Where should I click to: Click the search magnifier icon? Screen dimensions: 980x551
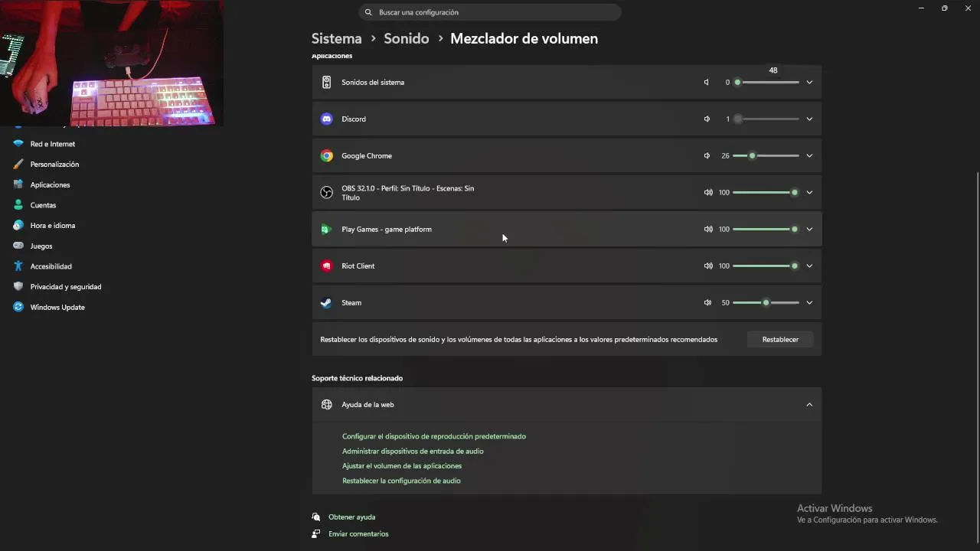(x=368, y=12)
